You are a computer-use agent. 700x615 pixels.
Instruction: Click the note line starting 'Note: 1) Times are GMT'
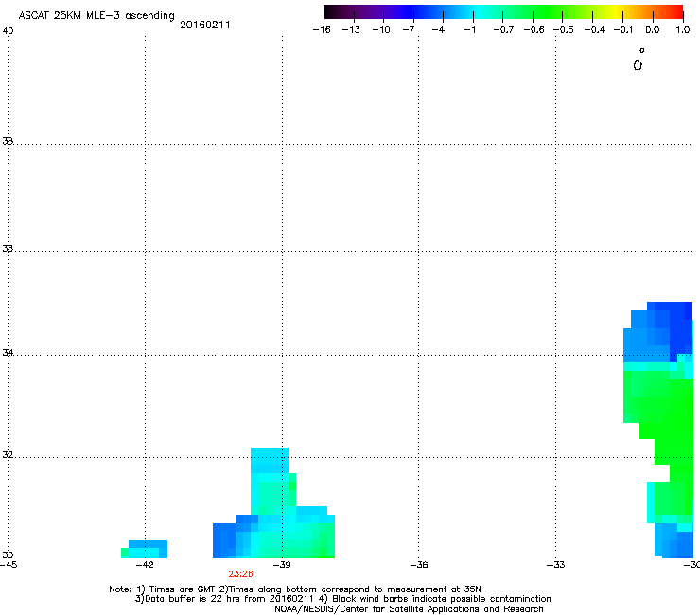[x=295, y=589]
